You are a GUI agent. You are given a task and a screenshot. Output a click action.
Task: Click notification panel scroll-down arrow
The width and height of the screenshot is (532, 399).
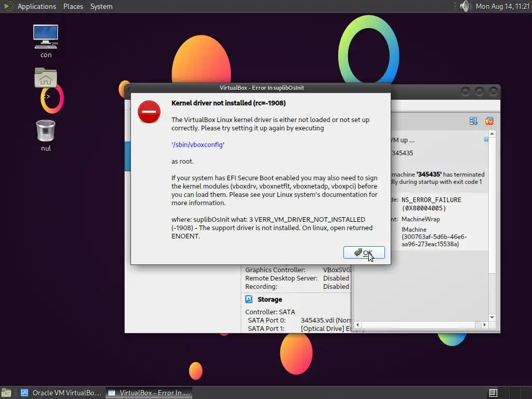pyautogui.click(x=492, y=317)
